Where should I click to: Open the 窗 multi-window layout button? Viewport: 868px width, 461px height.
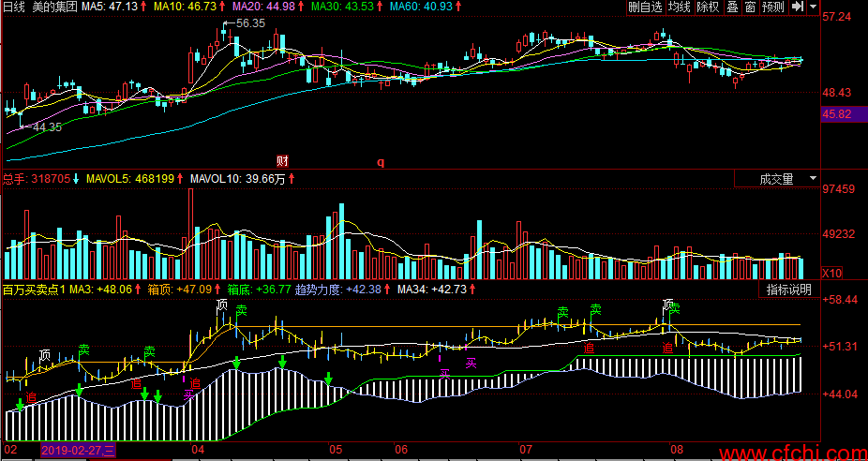(750, 7)
